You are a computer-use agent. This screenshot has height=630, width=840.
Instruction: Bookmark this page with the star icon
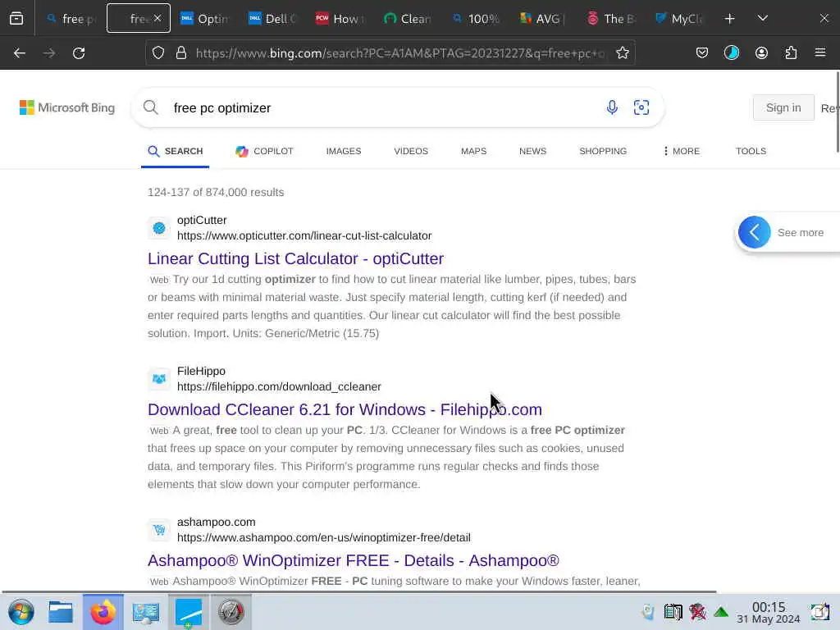tap(622, 53)
